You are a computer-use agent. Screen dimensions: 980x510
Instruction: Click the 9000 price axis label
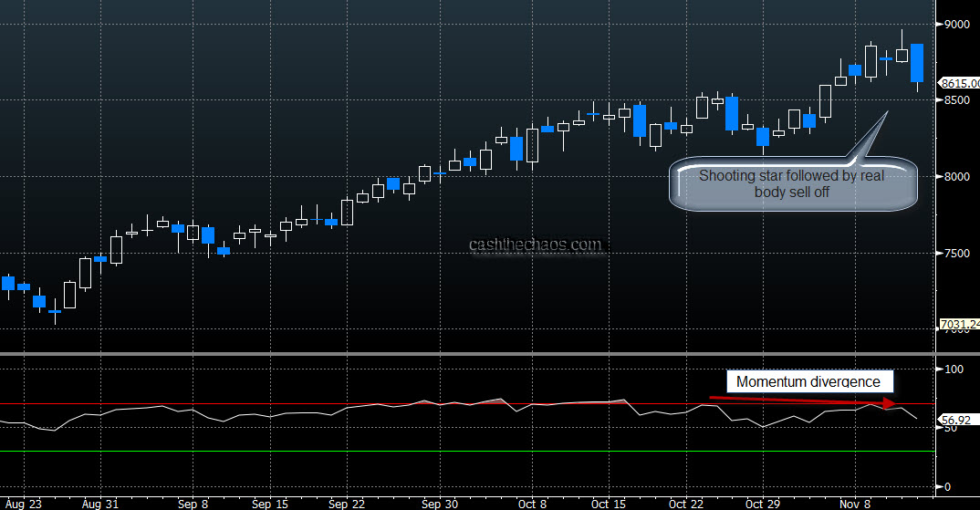(957, 25)
